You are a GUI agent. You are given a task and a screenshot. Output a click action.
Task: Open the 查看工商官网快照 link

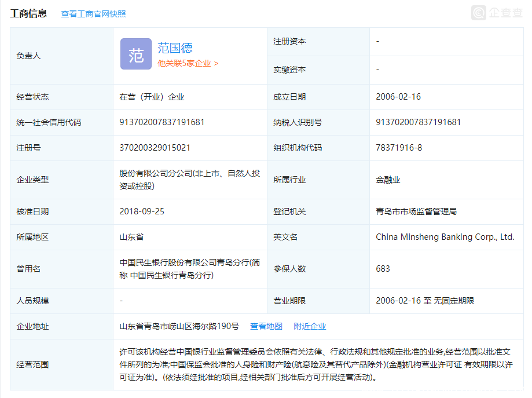93,14
